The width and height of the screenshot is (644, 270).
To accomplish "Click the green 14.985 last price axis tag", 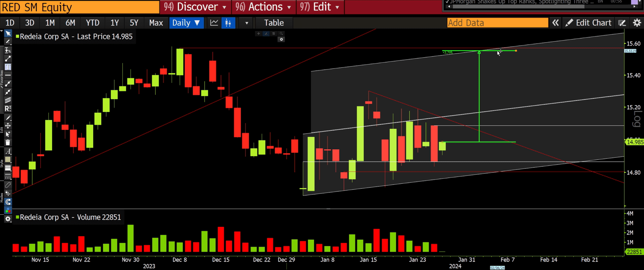I will pyautogui.click(x=635, y=142).
